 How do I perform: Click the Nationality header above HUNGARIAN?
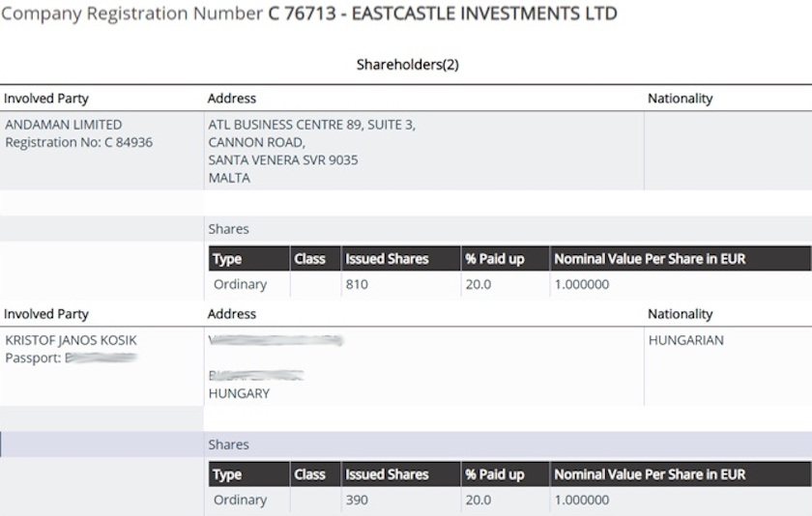click(680, 314)
